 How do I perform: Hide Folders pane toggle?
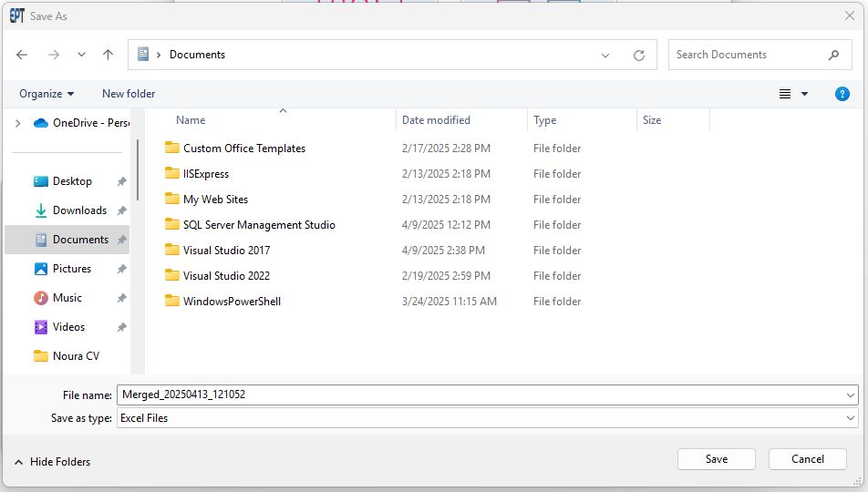[53, 462]
